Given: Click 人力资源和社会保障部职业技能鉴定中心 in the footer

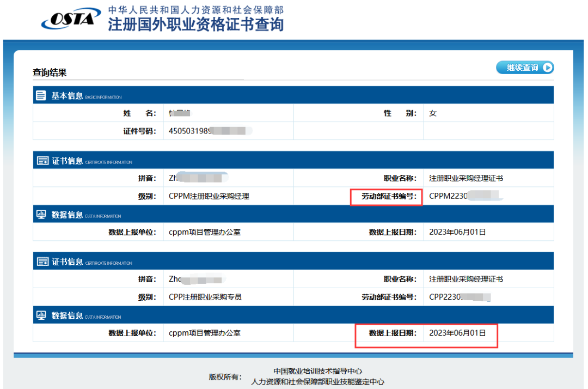Looking at the screenshot, I should click(x=317, y=382).
